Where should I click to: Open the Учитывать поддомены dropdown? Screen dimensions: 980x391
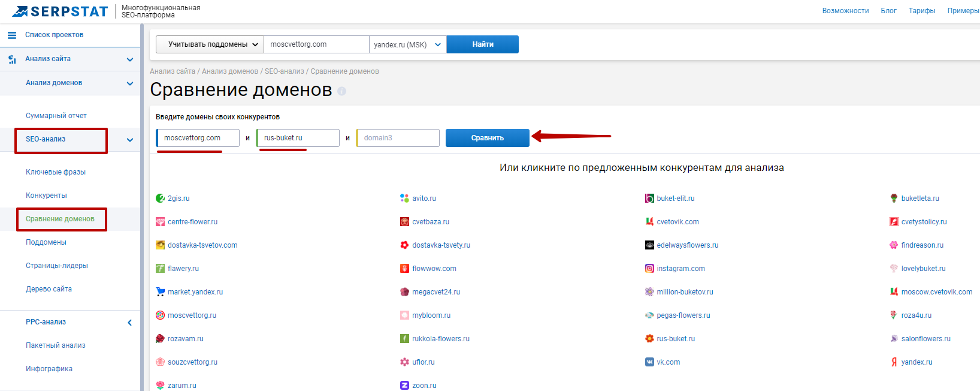(210, 44)
